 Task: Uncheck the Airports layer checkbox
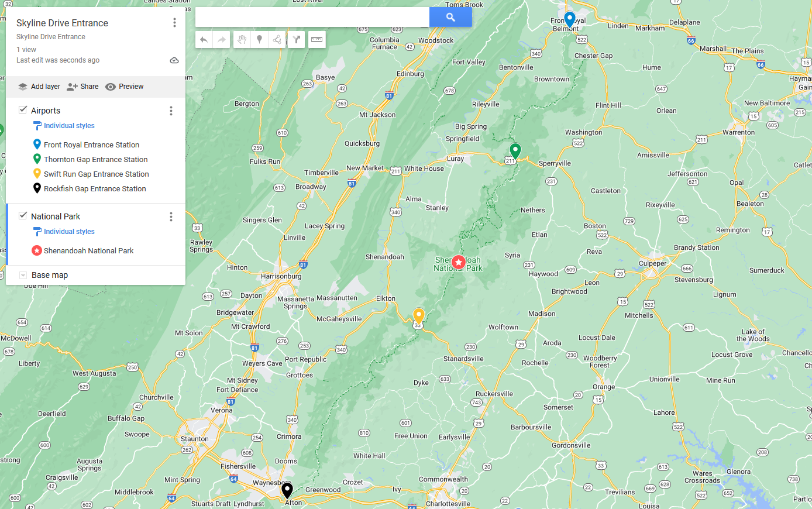[x=23, y=110]
